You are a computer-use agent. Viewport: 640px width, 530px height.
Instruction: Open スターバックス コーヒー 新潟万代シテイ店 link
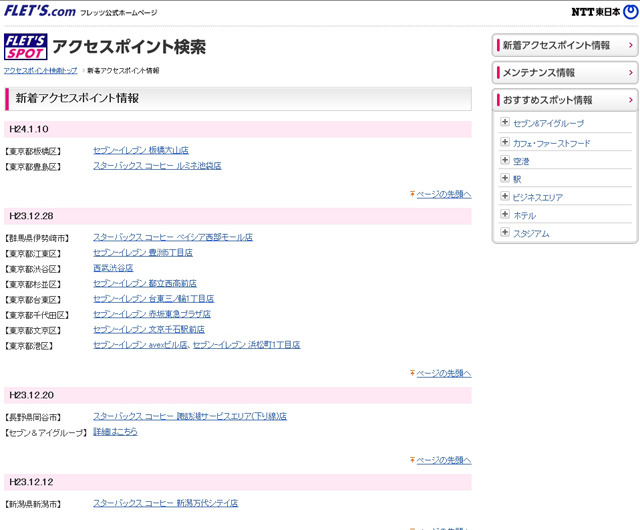coord(165,503)
